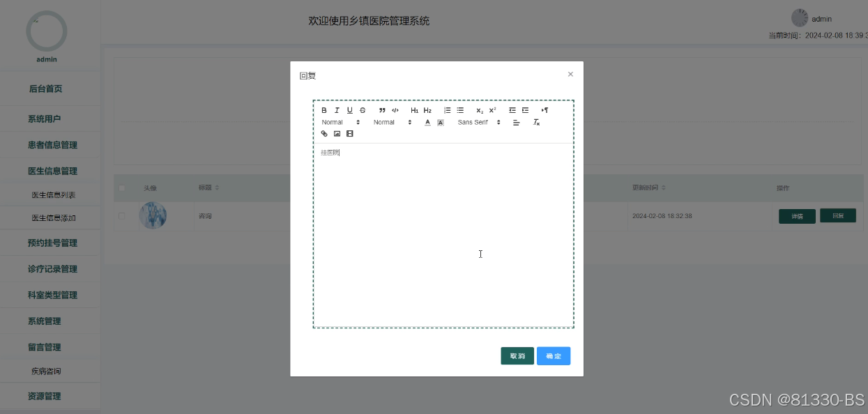Confirm the reply with the 确定 button
This screenshot has width=868, height=414.
coord(554,356)
